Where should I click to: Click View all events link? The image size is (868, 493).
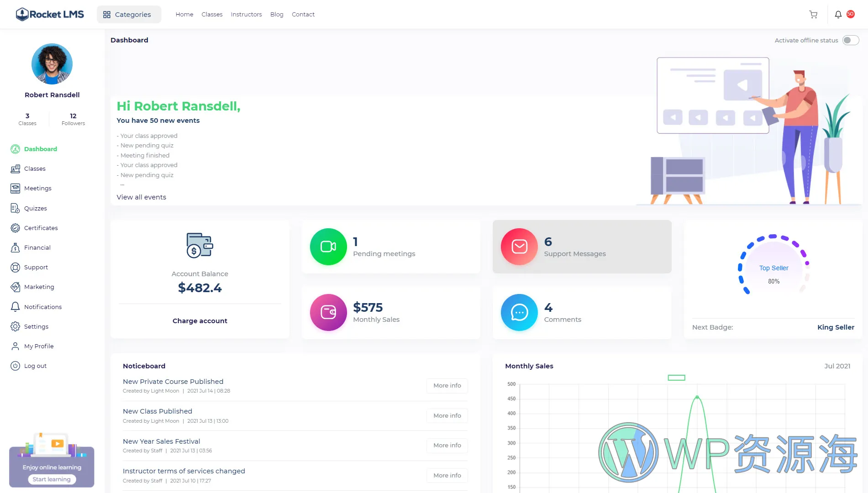point(141,197)
